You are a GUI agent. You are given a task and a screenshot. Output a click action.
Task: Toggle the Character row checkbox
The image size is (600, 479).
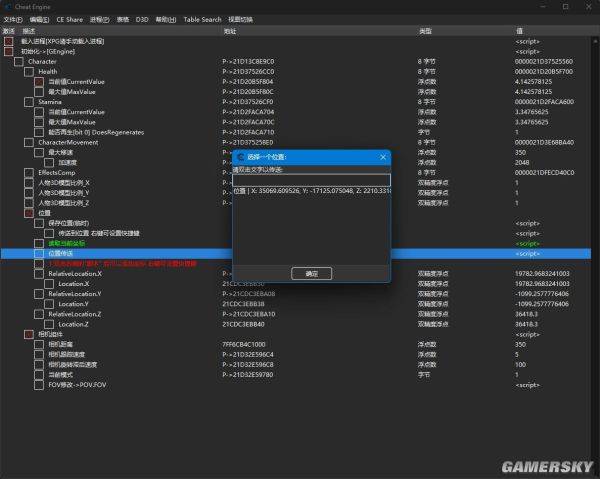tap(19, 62)
